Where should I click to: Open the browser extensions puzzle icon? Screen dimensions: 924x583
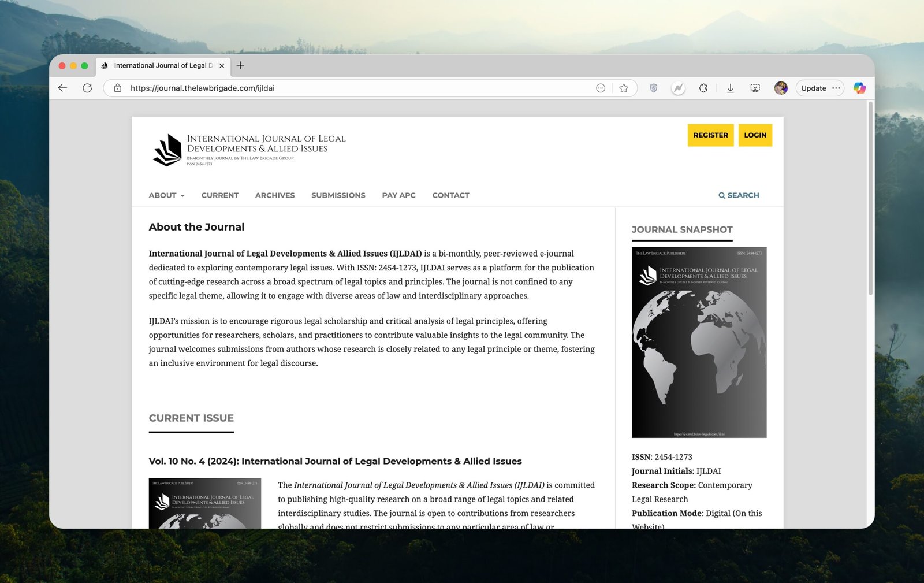click(703, 88)
